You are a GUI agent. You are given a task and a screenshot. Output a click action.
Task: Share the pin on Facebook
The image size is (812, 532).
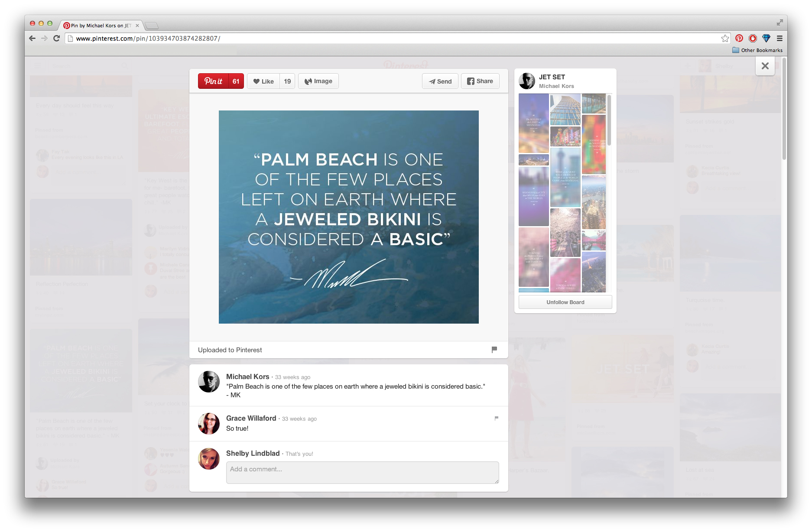pyautogui.click(x=480, y=81)
